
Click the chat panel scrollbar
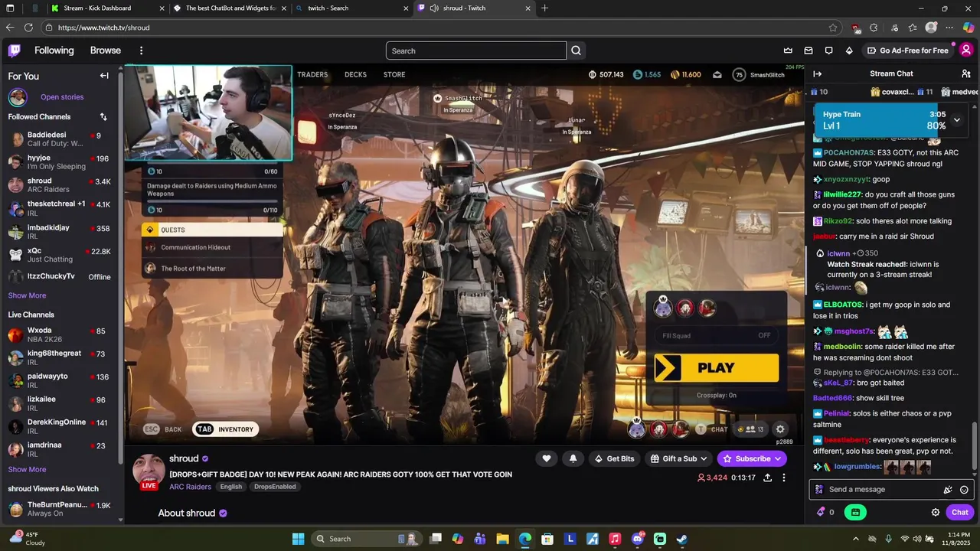tap(975, 445)
